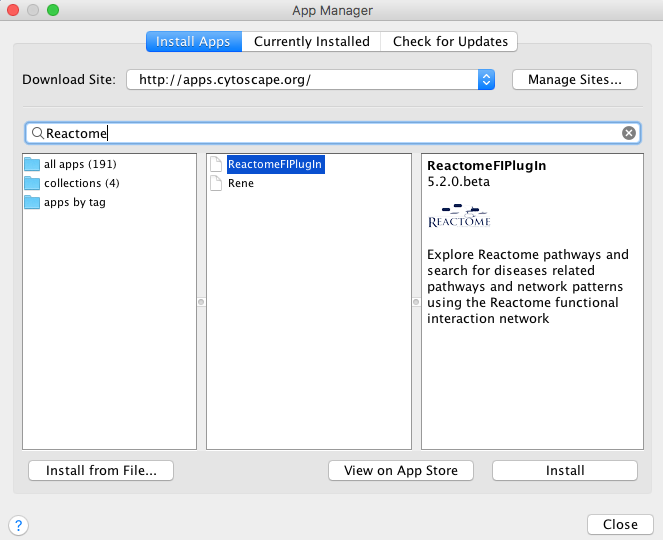Click the Manage Sites button
This screenshot has width=663, height=540.
tap(575, 79)
